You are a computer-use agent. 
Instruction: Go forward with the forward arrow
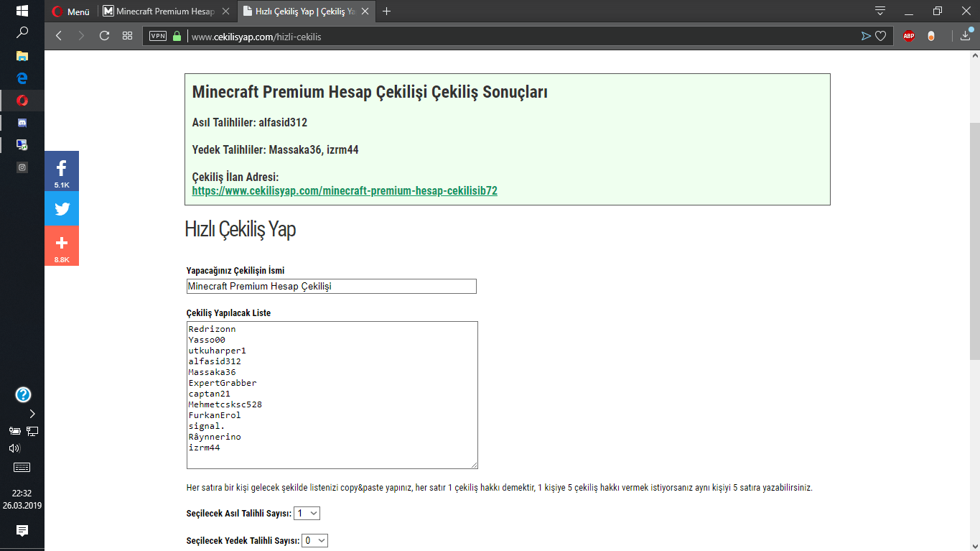(81, 36)
